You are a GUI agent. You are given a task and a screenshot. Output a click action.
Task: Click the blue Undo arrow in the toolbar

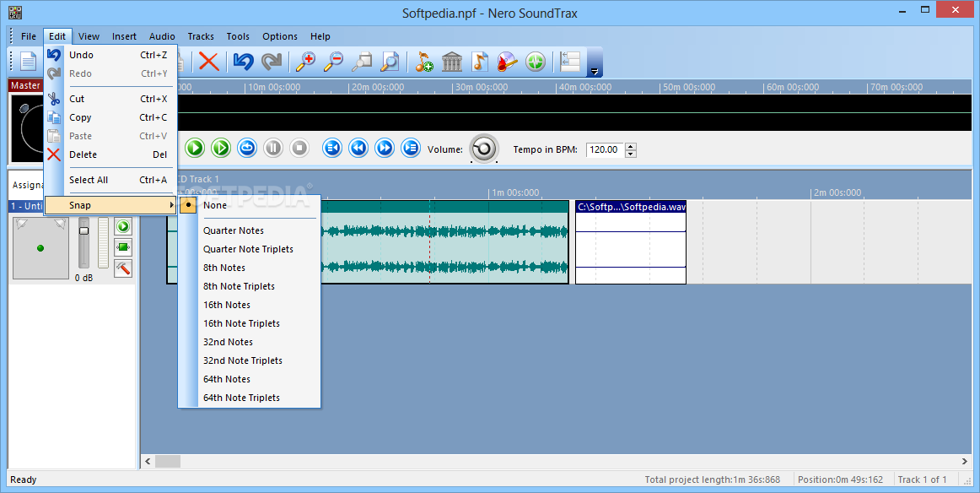coord(243,62)
